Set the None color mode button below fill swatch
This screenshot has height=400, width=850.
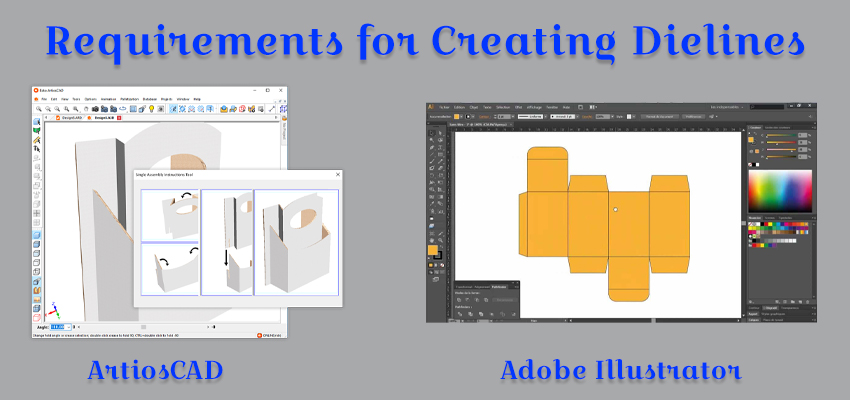click(442, 265)
